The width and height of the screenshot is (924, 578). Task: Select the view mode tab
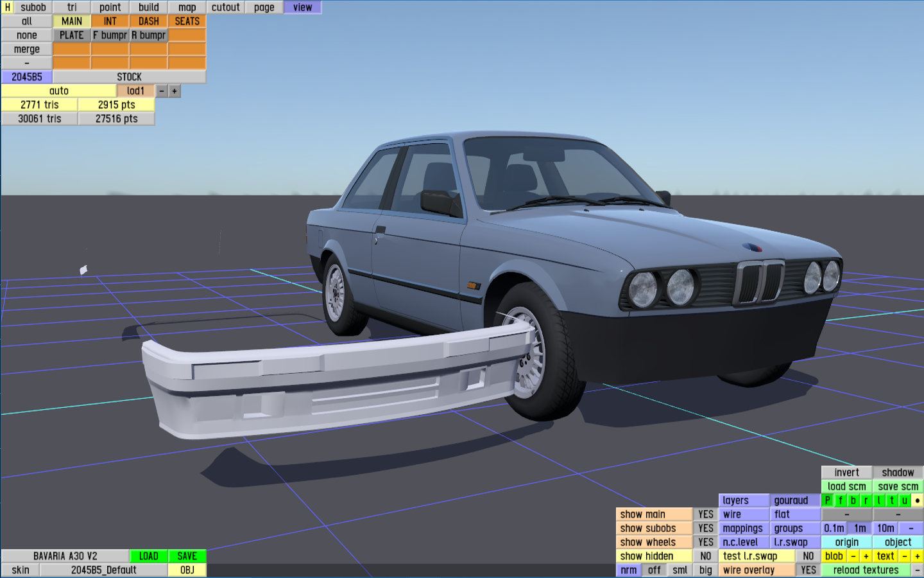tap(303, 7)
